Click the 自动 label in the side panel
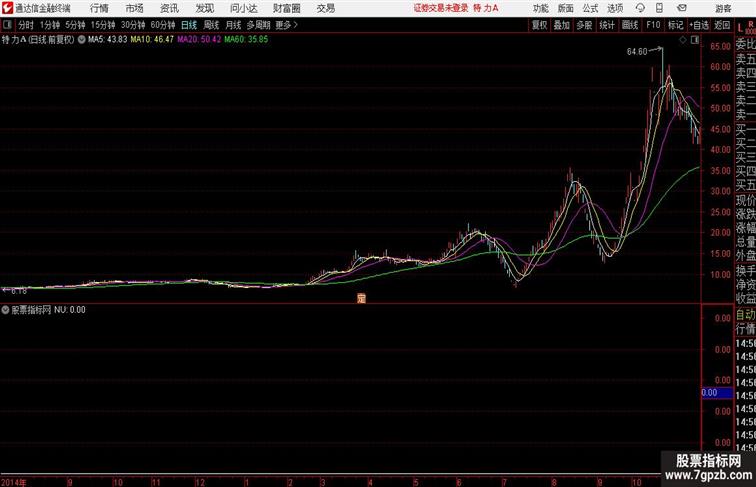Image resolution: width=756 pixels, height=487 pixels. click(745, 315)
